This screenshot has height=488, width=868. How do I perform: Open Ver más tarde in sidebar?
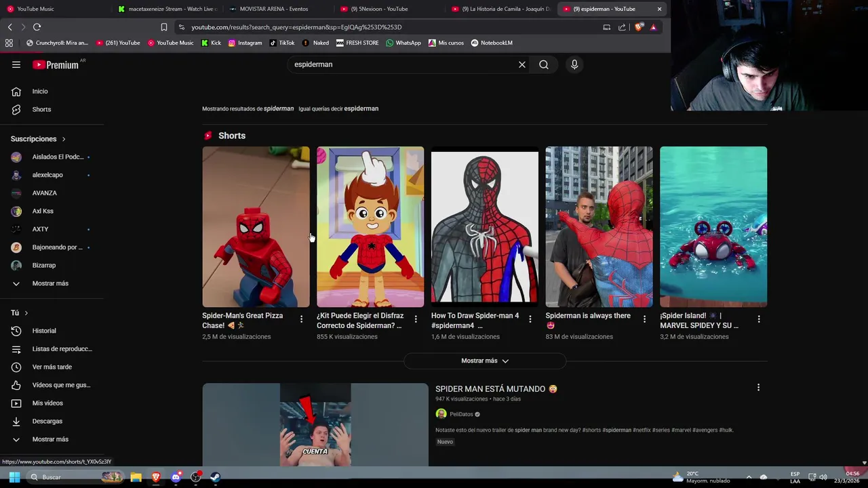(52, 367)
